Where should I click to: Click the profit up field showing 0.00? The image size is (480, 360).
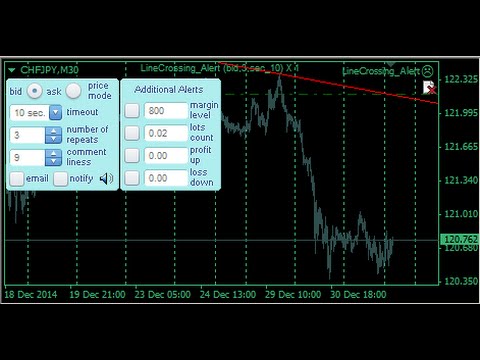(x=166, y=155)
